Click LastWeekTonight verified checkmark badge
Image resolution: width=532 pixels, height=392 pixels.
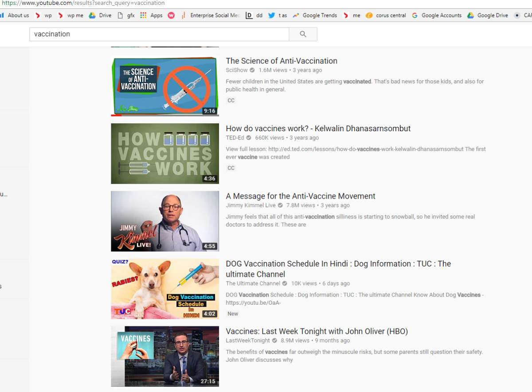[x=275, y=341]
